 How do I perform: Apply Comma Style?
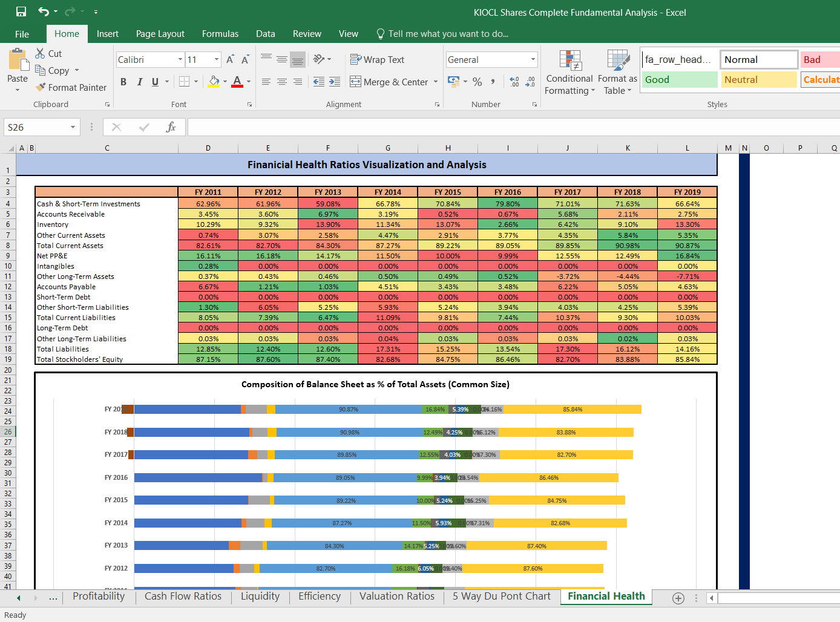tap(493, 82)
